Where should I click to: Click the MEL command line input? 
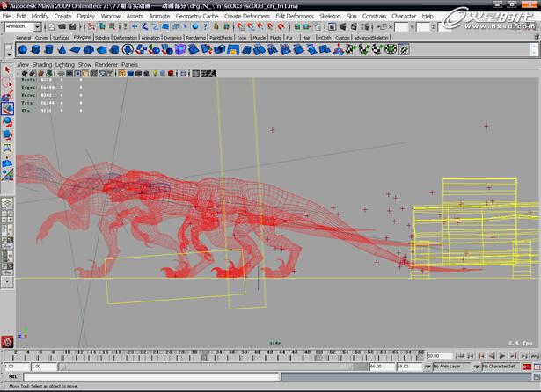[x=151, y=377]
